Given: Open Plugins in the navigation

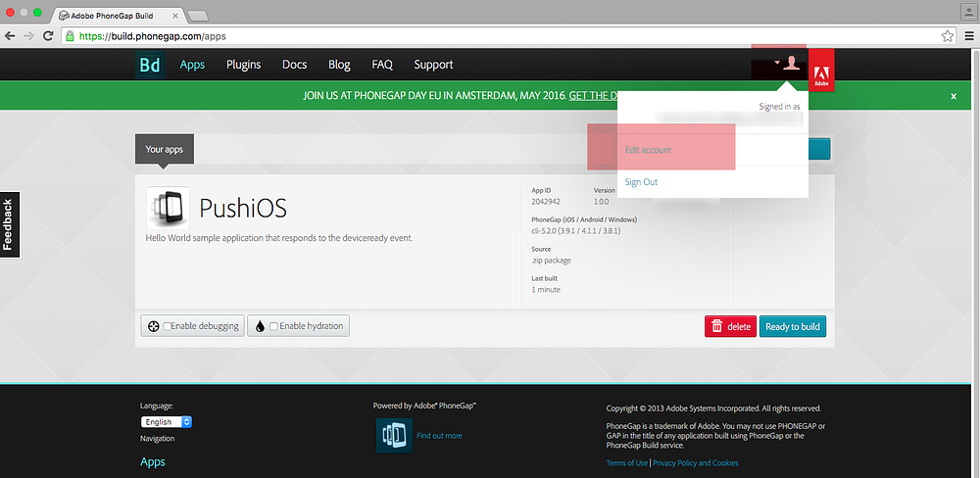Looking at the screenshot, I should [244, 65].
